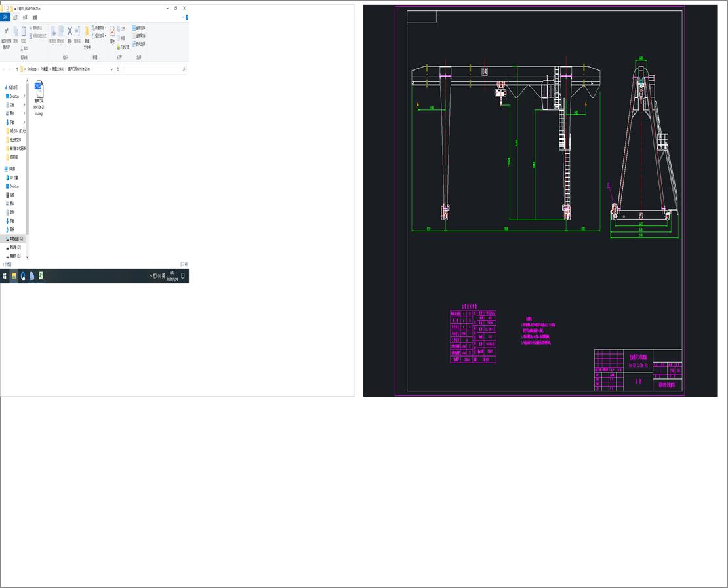Click the Select none command
The image size is (728, 588).
pos(139,36)
